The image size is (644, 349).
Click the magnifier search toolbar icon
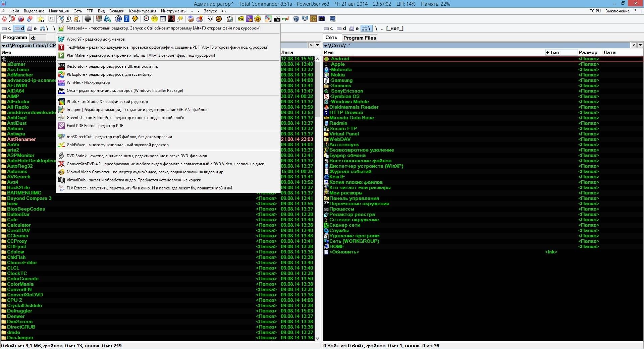coord(77,19)
